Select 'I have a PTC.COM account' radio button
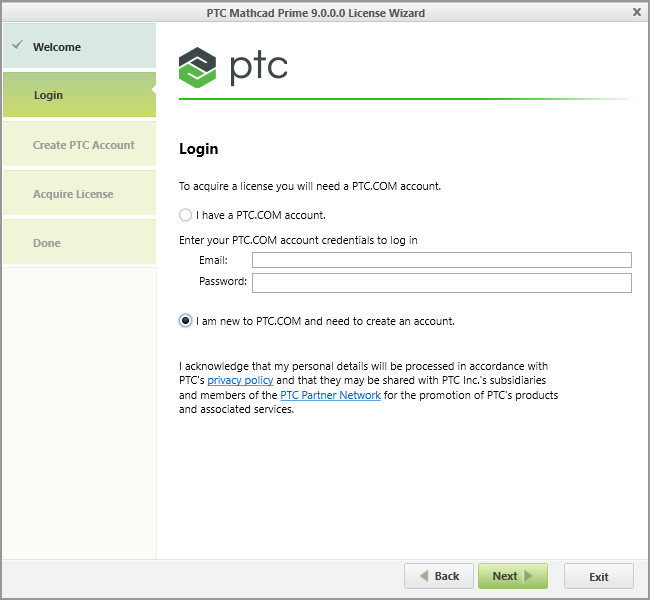 click(185, 215)
